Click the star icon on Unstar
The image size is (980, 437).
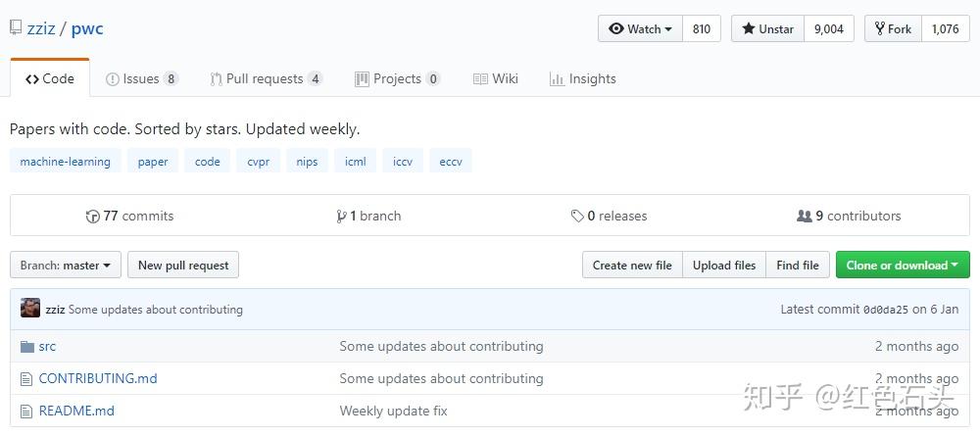click(749, 28)
